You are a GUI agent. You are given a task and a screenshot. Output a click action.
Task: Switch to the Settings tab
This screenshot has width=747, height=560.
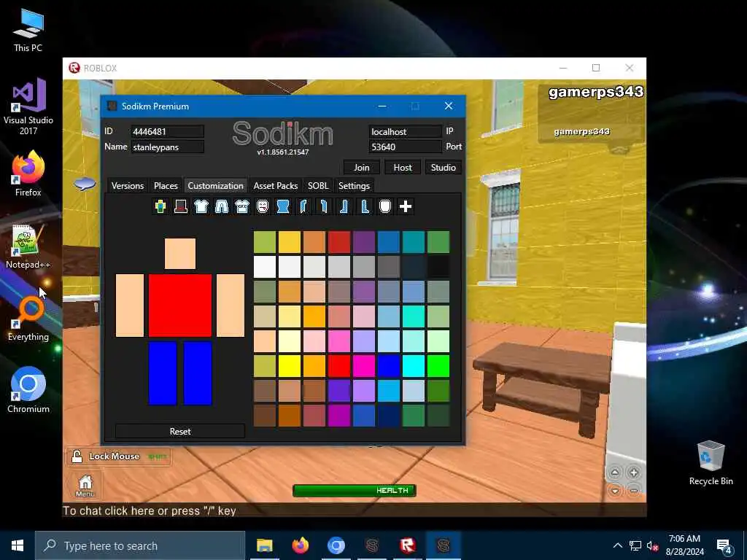354,186
